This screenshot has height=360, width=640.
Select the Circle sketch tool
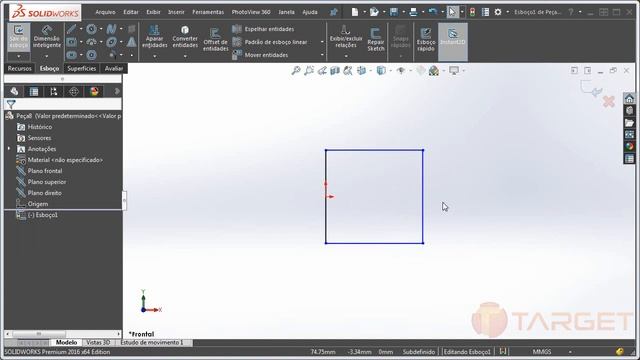tap(91, 29)
